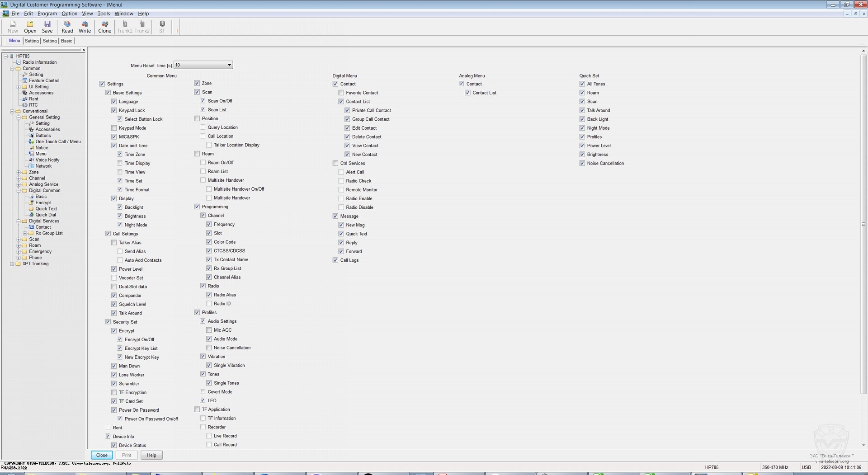
Task: Select the New file toolbar icon
Action: [13, 27]
